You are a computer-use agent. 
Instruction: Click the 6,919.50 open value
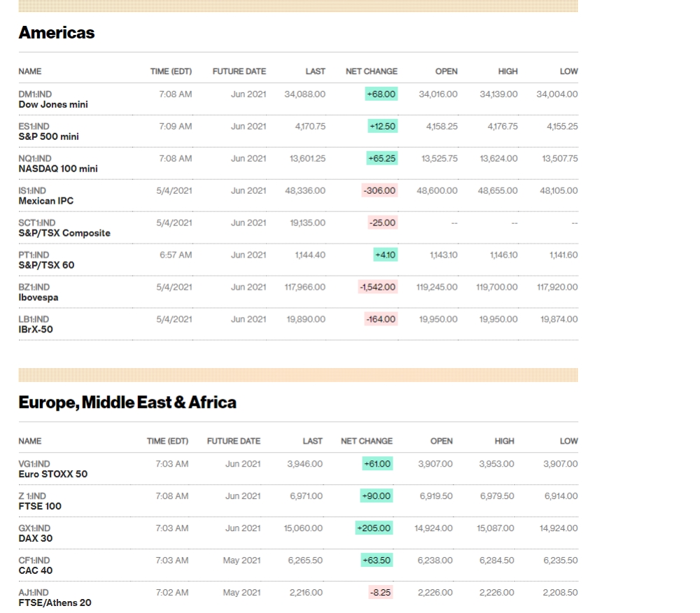point(436,495)
